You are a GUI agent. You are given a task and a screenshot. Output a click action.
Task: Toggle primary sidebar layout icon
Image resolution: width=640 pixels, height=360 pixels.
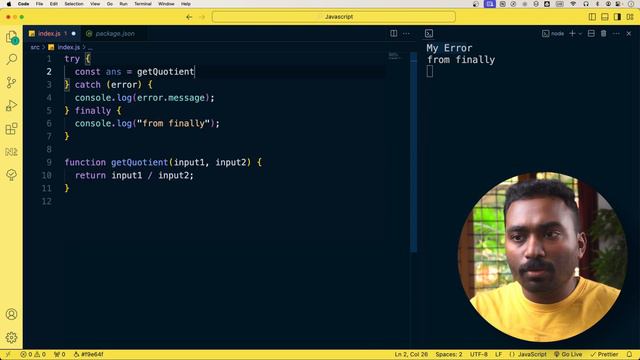(x=592, y=17)
